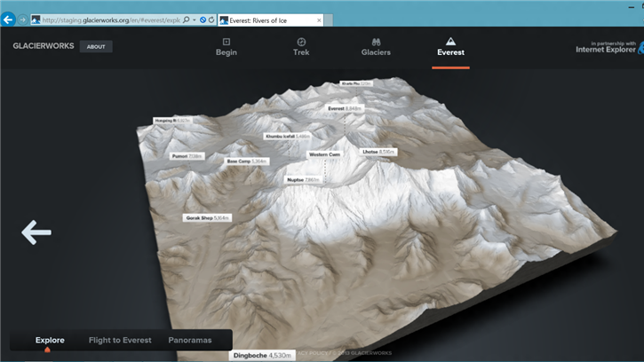644x362 pixels.
Task: Click the search magnifier in address bar
Action: click(x=186, y=19)
